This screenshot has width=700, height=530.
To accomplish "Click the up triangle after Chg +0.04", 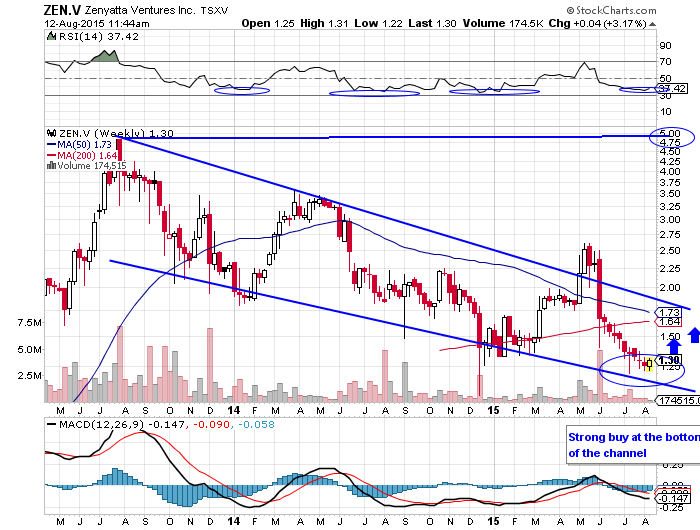I will 652,24.
